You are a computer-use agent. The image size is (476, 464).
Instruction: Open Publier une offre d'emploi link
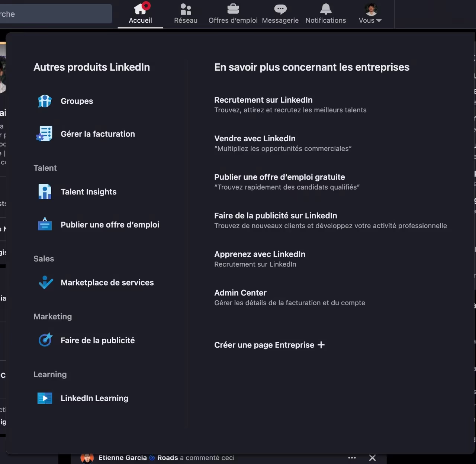tap(110, 225)
